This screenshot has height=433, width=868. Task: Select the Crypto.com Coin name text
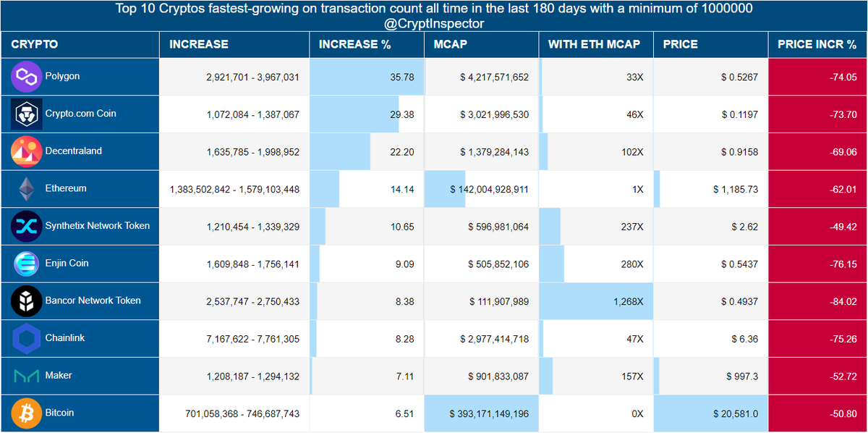80,114
